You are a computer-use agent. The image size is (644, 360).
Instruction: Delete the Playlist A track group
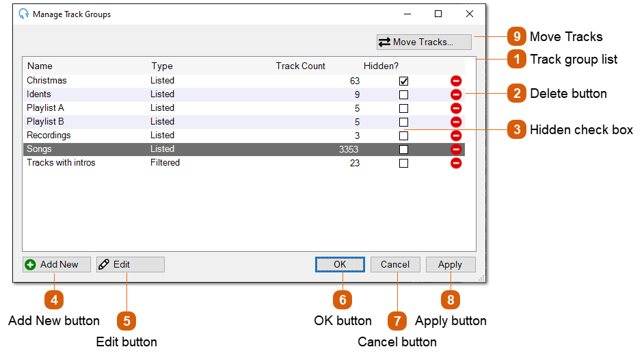coord(456,109)
